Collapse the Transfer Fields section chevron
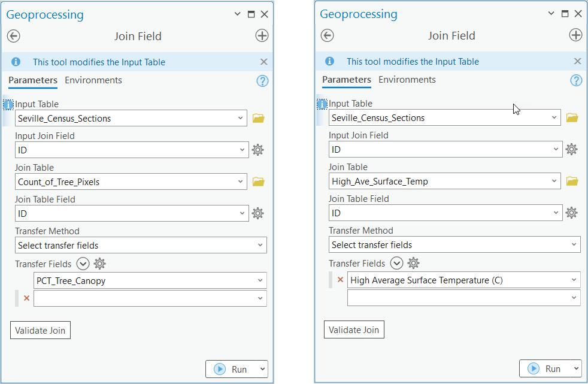Screen dimensions: 588x384 pos(83,264)
